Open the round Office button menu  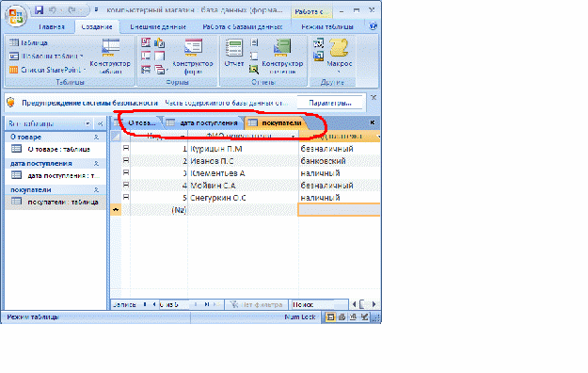pos(16,16)
